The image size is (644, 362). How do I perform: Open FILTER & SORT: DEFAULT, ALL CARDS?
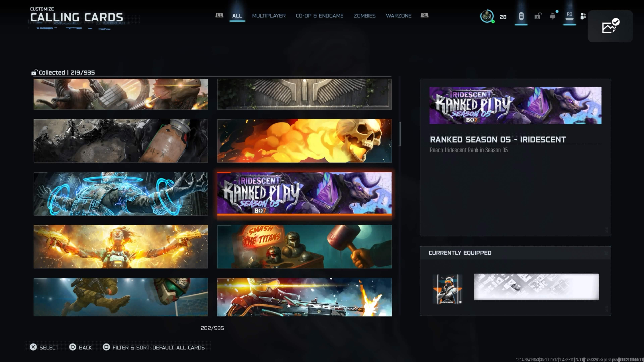coord(158,348)
